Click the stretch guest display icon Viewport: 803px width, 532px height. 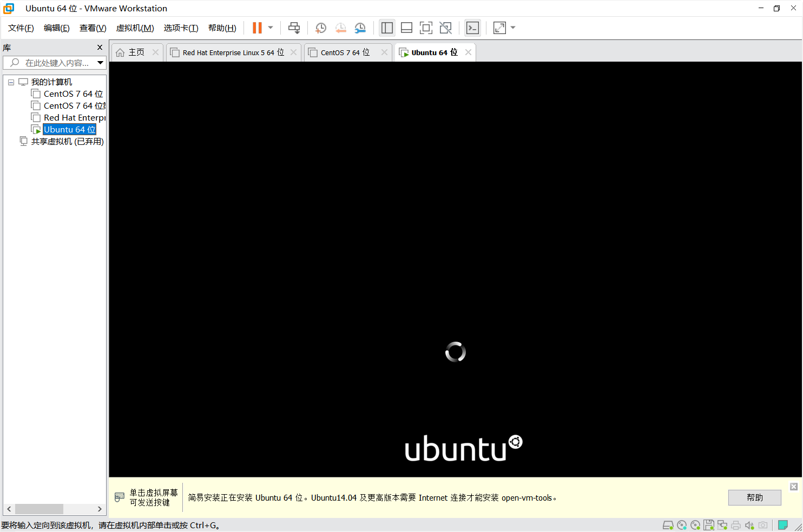(x=499, y=28)
